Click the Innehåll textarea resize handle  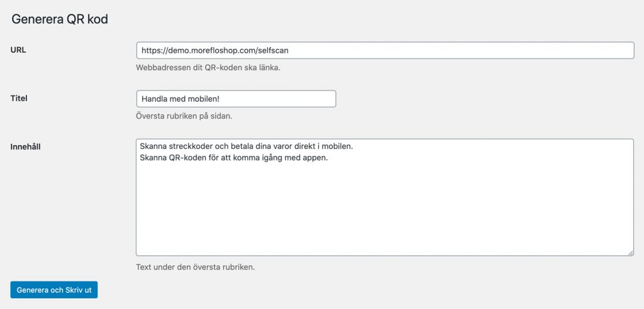coord(630,252)
